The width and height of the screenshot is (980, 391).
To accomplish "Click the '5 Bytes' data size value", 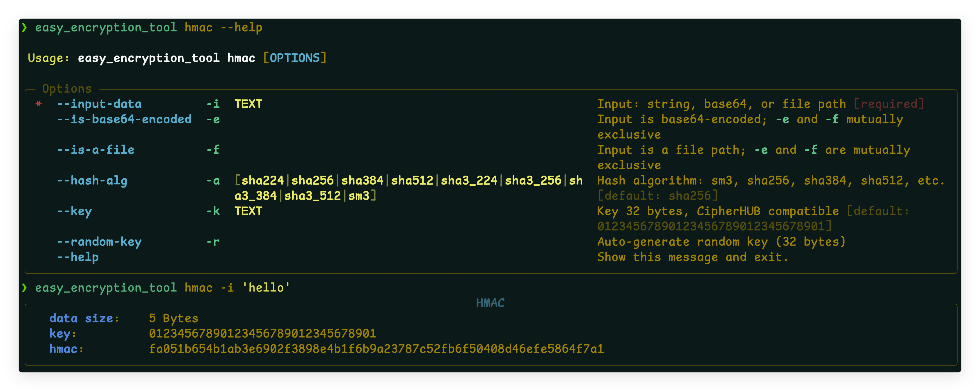I will click(174, 318).
